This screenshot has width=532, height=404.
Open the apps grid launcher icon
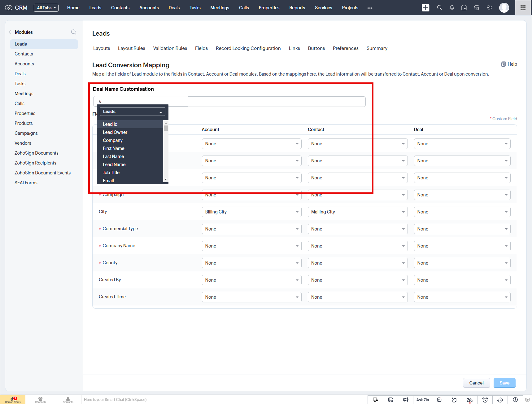(x=523, y=8)
